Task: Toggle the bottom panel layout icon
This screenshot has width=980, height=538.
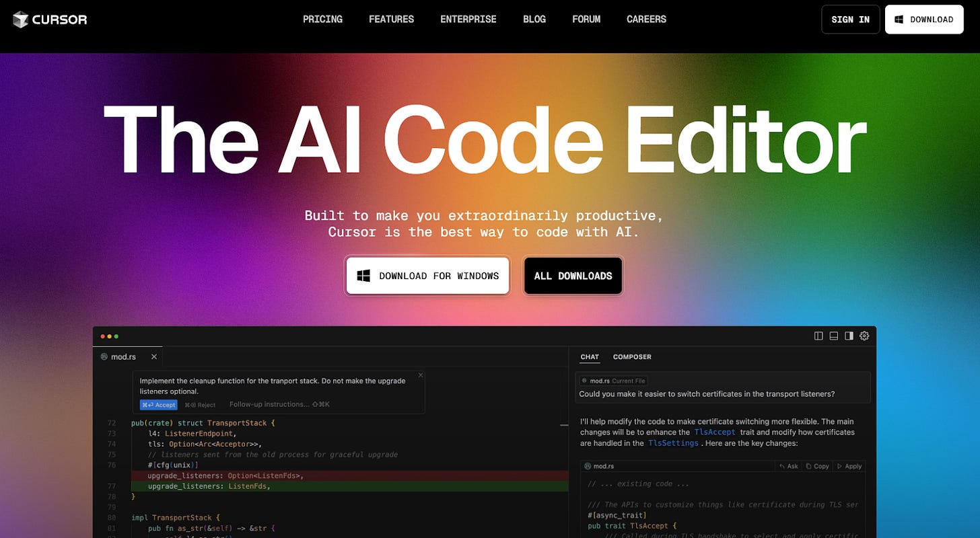Action: (833, 336)
